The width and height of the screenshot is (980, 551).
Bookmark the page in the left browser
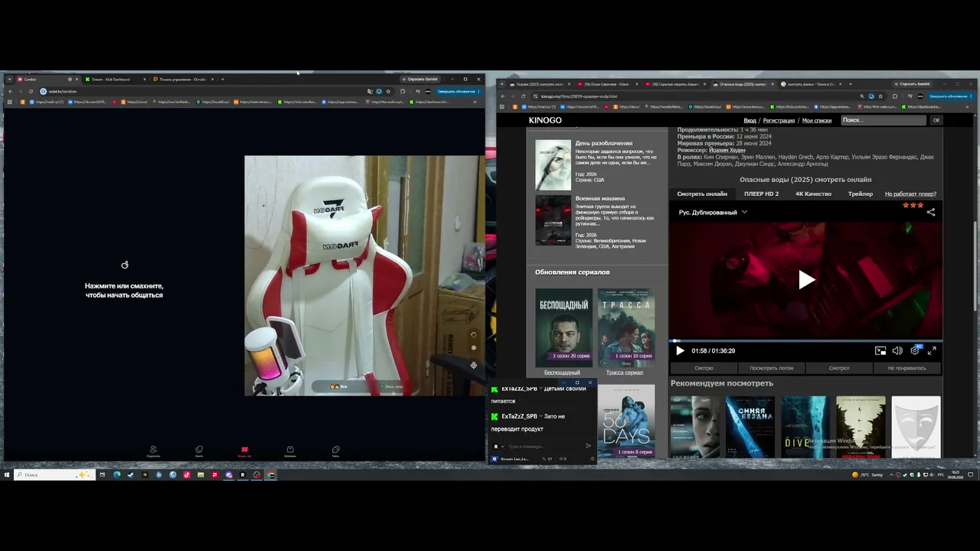[x=388, y=91]
